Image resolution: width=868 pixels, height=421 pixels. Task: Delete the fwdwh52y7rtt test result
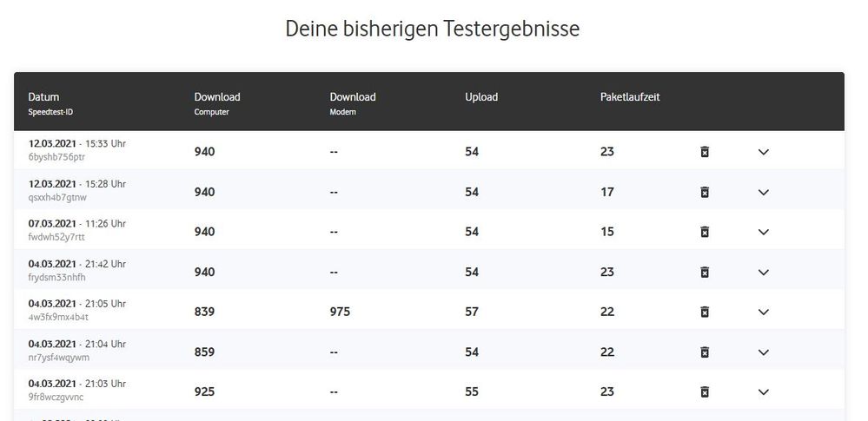[705, 232]
